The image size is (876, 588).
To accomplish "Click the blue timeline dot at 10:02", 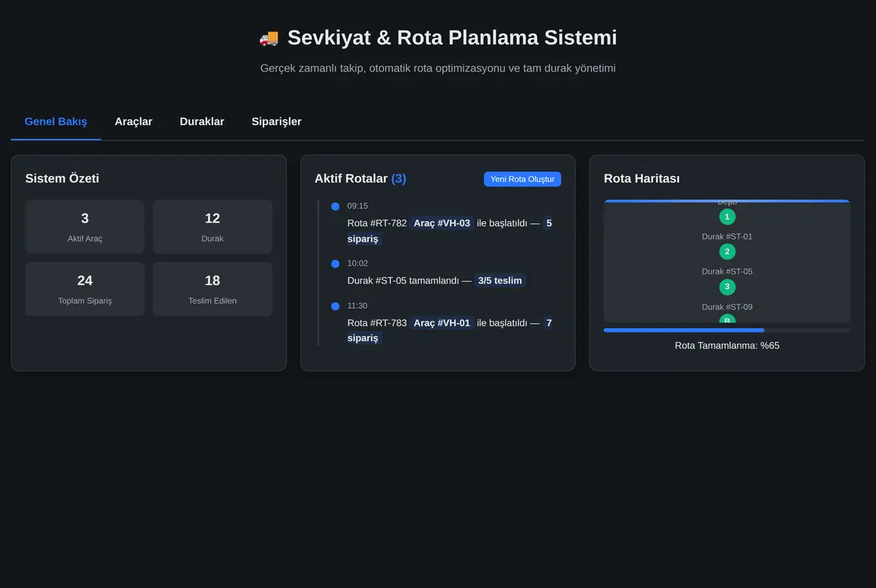I will [x=335, y=263].
